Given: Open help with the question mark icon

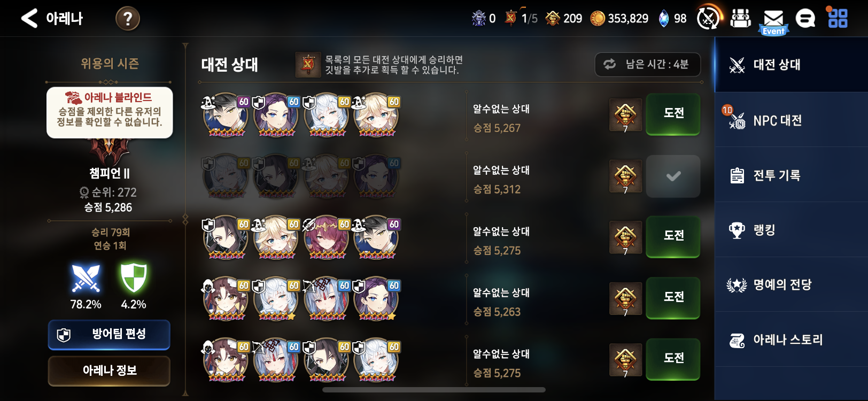Looking at the screenshot, I should point(128,19).
